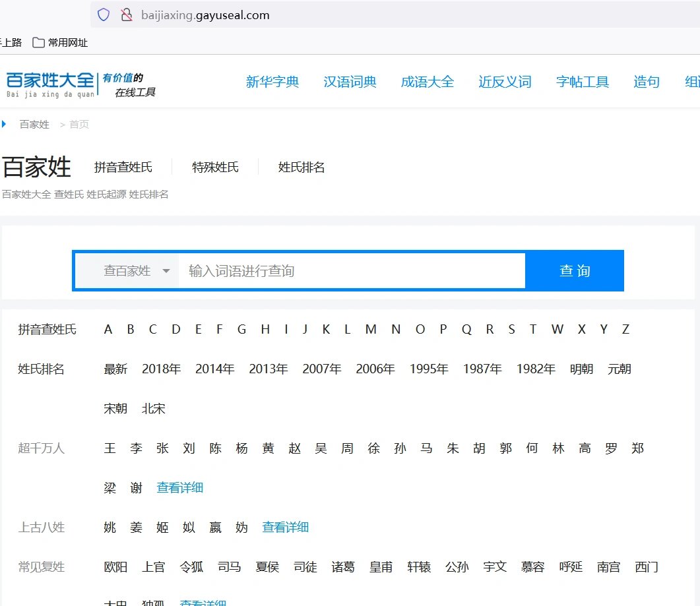700x606 pixels.
Task: Click the 百家姓 breadcrumb link
Action: point(34,124)
